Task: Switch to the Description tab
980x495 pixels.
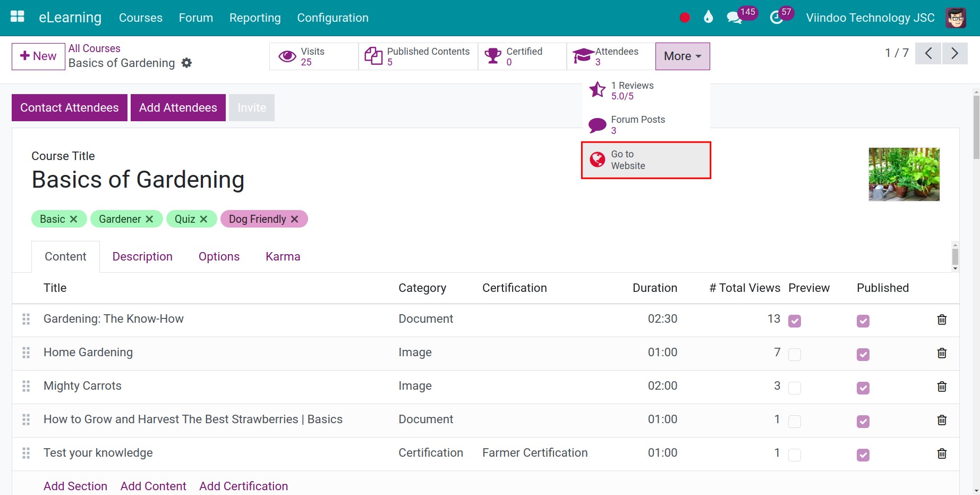Action: point(142,257)
